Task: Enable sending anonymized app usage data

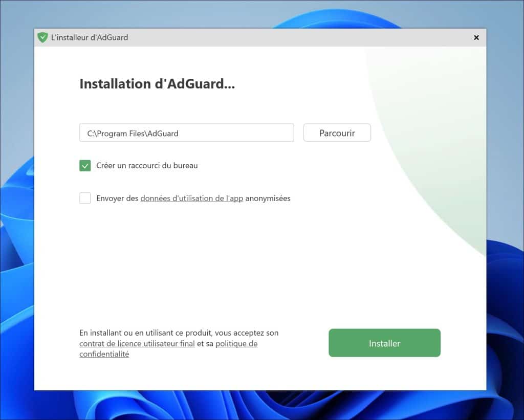Action: point(85,197)
